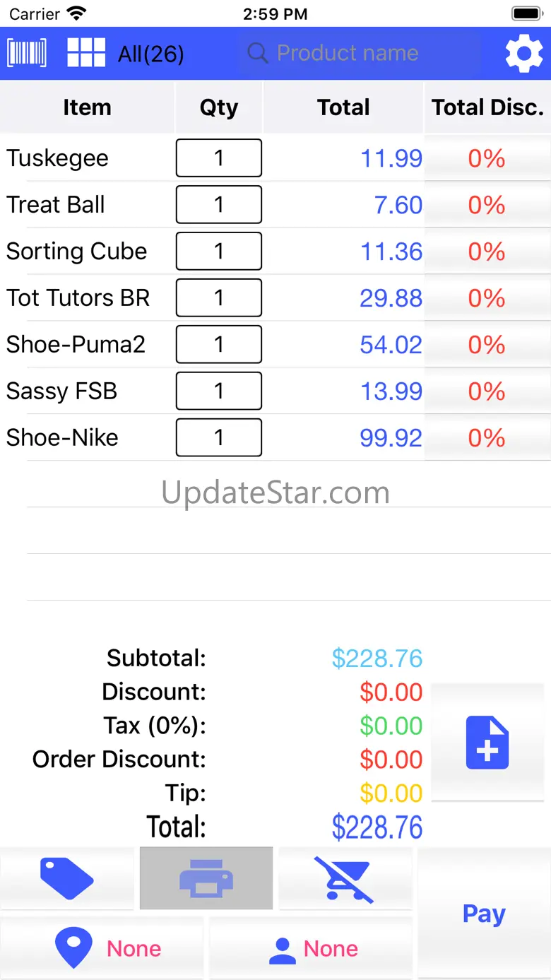Tap the Tot Tutors BR total 29.88
Image resolution: width=551 pixels, height=980 pixels.
[x=391, y=298]
